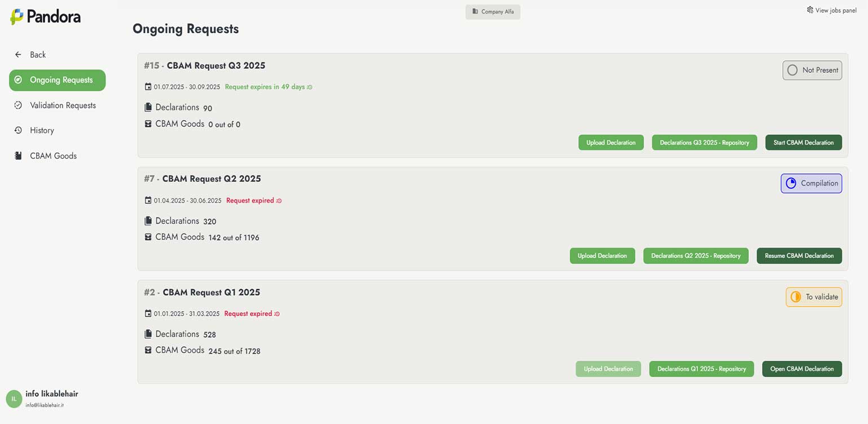Screen dimensions: 868x424
Task: Click the To validate status badge
Action: tap(813, 297)
